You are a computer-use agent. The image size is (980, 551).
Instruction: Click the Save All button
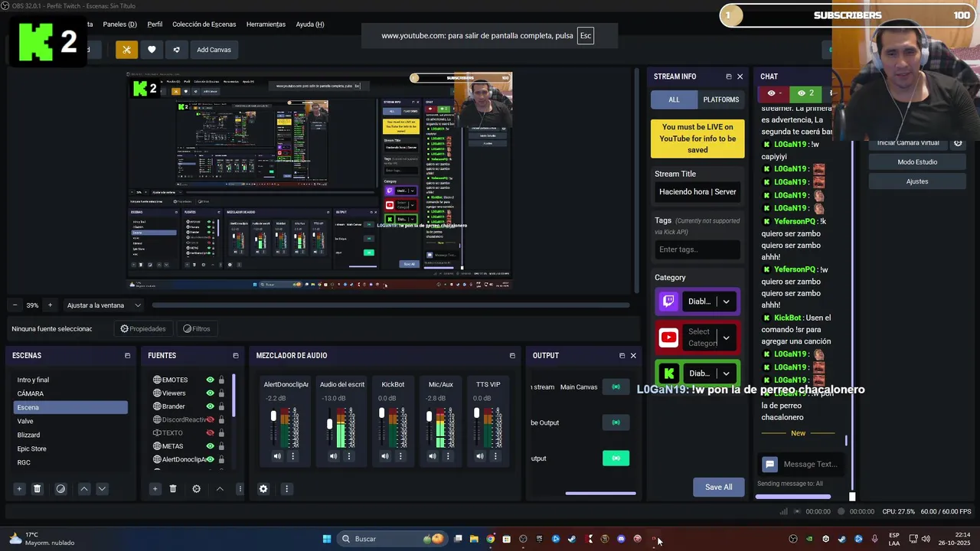pyautogui.click(x=718, y=487)
